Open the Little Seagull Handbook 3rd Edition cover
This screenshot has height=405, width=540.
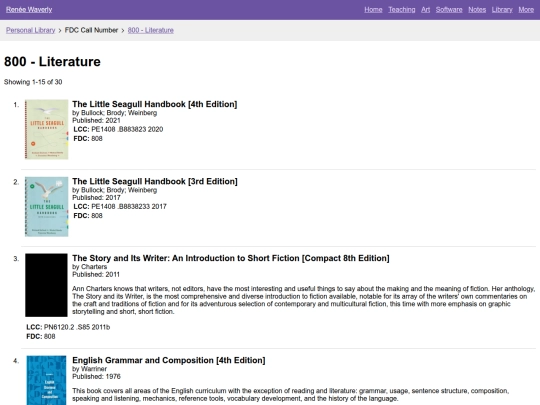coord(46,207)
